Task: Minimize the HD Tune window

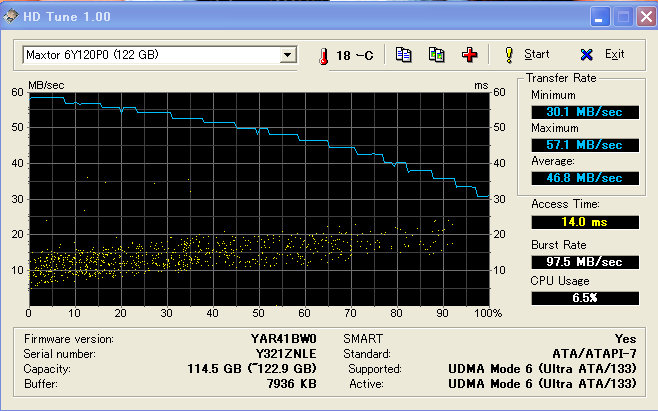Action: click(598, 16)
